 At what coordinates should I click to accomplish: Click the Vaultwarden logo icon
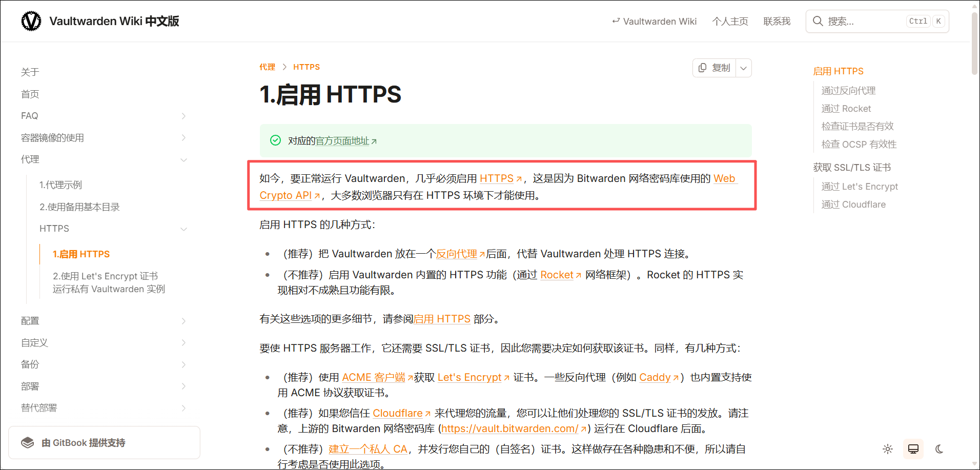31,21
